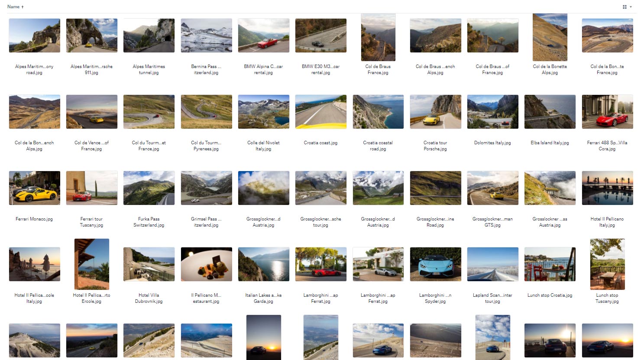Screen dimensions: 644x360
Task: Open Ferrari Monaco.jpg thumbnail
Action: click(35, 188)
